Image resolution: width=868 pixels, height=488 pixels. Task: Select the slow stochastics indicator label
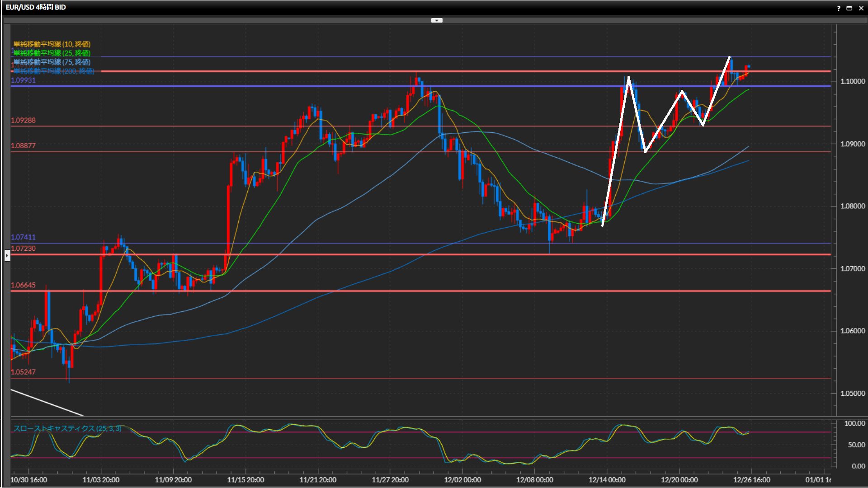tap(67, 428)
